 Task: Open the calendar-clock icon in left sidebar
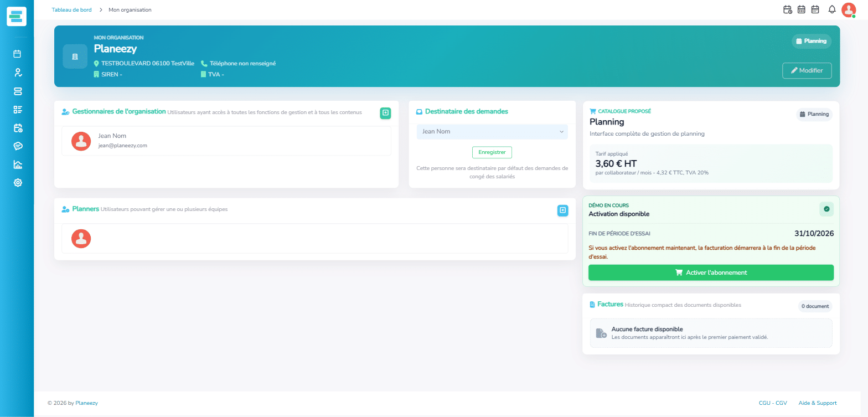[x=17, y=127]
